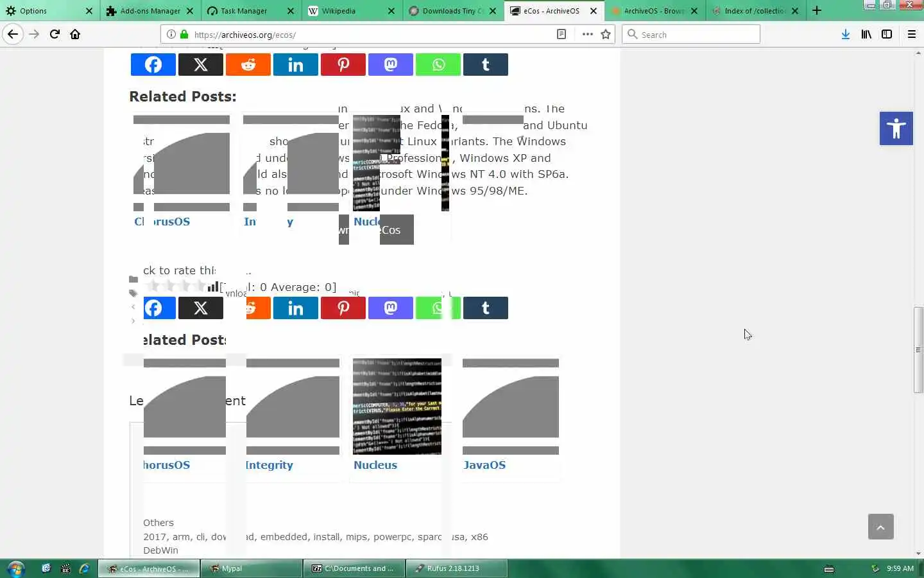The height and width of the screenshot is (578, 924).
Task: Click the browser Search box
Action: click(691, 34)
